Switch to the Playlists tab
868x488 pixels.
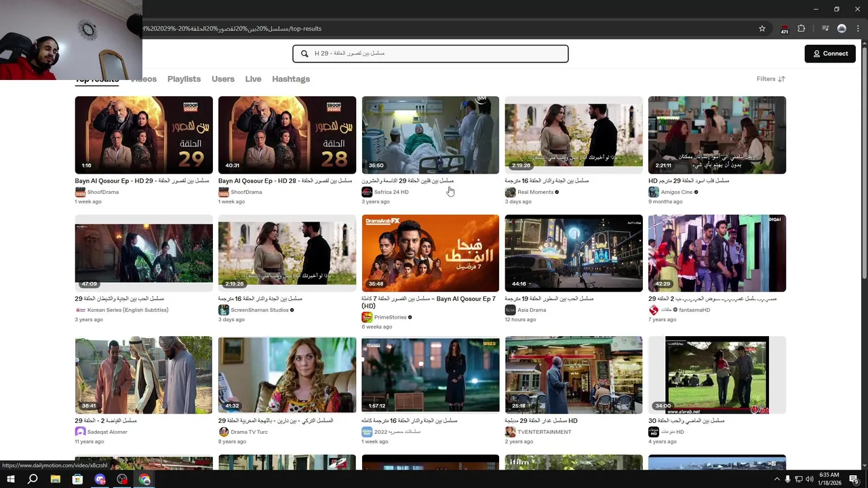tap(184, 79)
